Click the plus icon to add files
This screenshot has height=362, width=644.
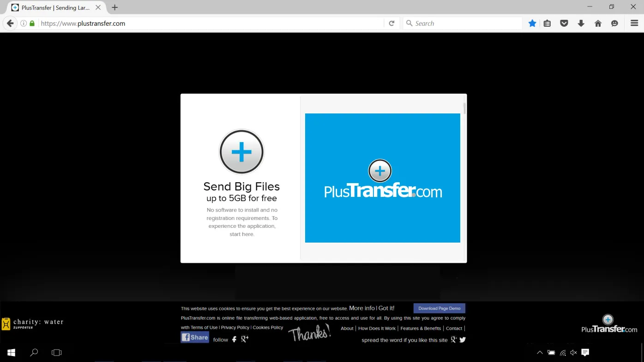pos(241,152)
